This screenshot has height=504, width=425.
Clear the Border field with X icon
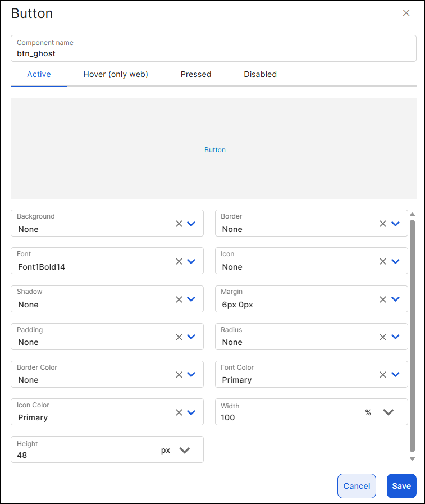click(x=383, y=224)
